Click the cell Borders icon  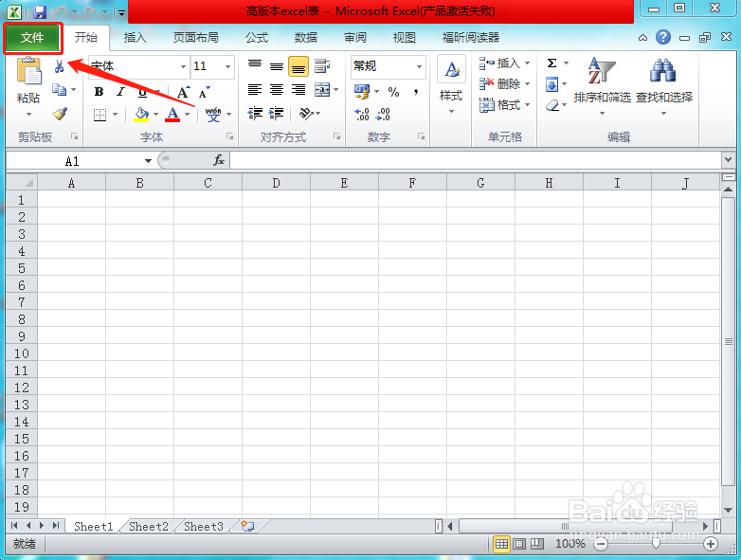(x=99, y=115)
